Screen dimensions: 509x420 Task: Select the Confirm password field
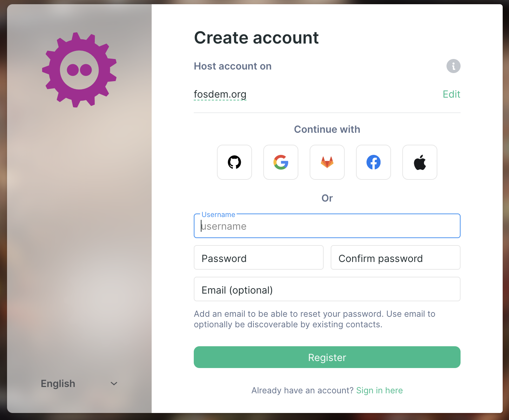click(395, 258)
